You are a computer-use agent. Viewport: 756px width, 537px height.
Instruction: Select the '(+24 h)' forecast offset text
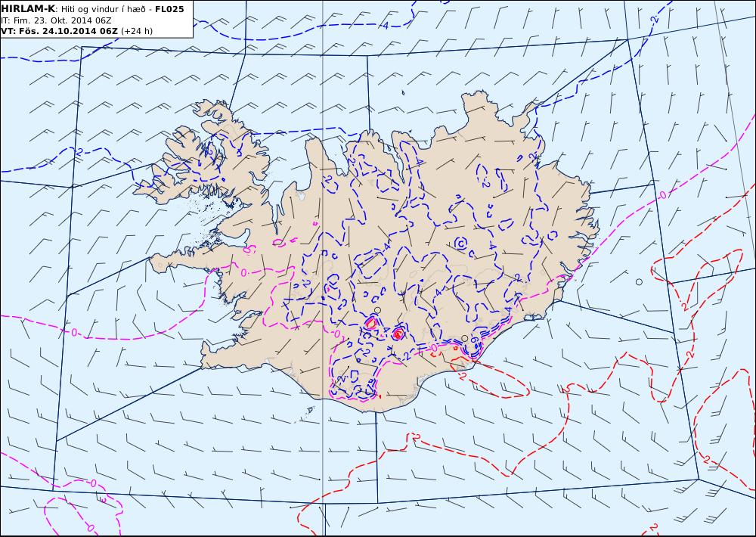coord(136,31)
